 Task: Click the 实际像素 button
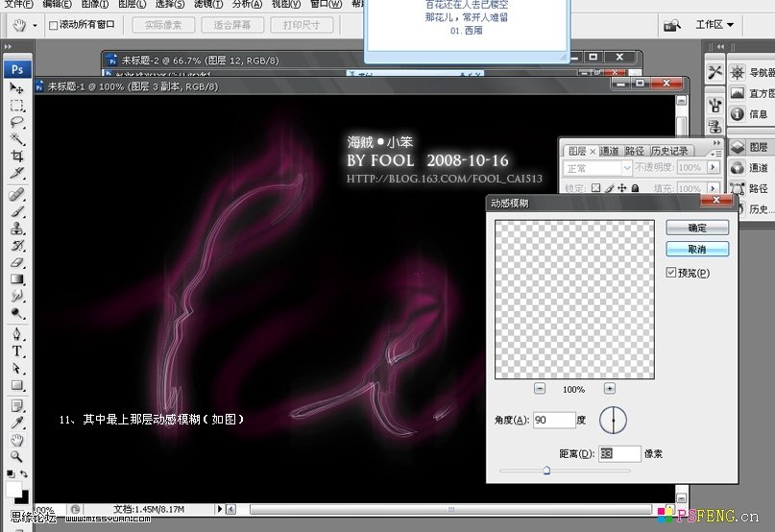pyautogui.click(x=163, y=25)
